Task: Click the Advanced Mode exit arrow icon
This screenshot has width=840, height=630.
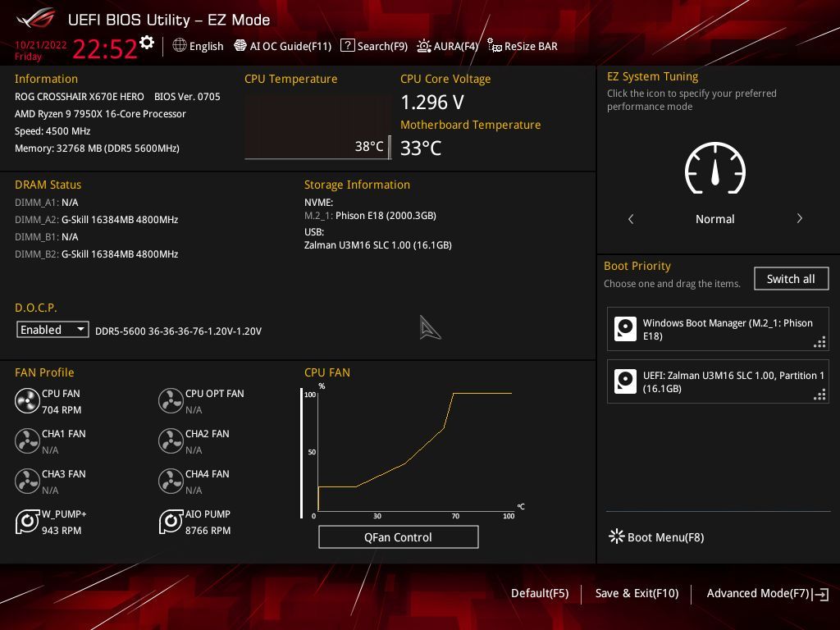Action: coord(820,594)
